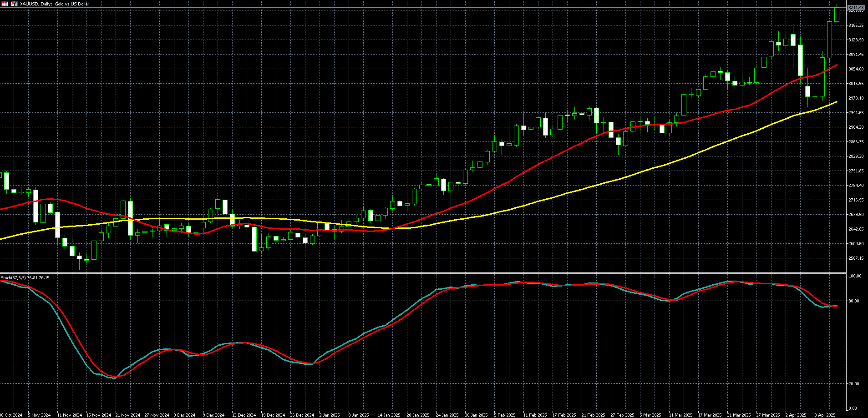Click the red-and-blue list icon beside XAUUSD
Image resolution: width=868 pixels, height=418 pixels.
click(x=5, y=4)
